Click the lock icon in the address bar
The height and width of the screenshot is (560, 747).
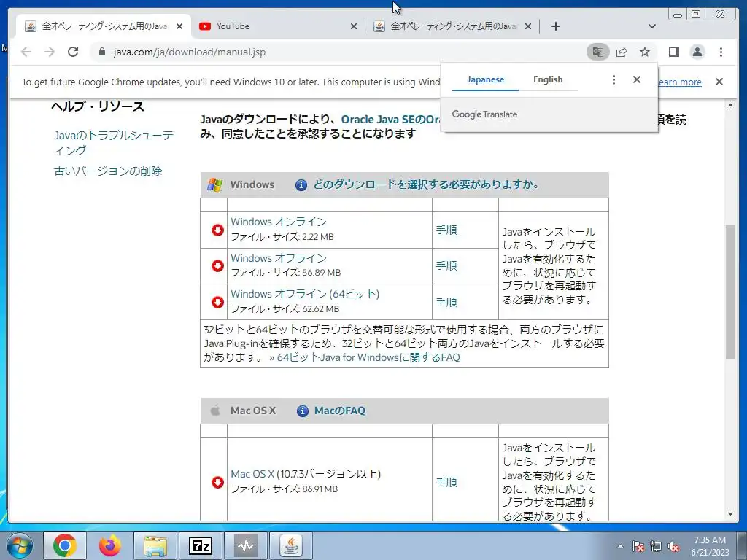pyautogui.click(x=101, y=52)
